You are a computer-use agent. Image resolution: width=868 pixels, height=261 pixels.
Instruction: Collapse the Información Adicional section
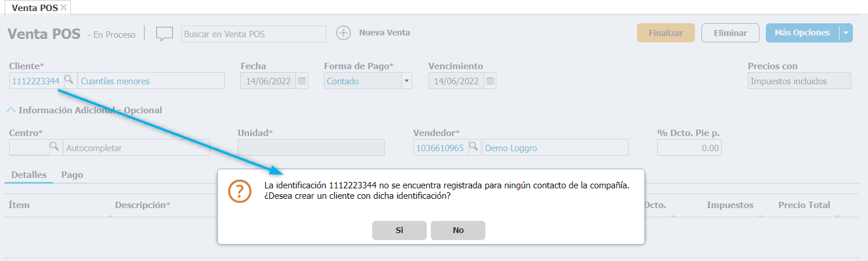pyautogui.click(x=10, y=110)
